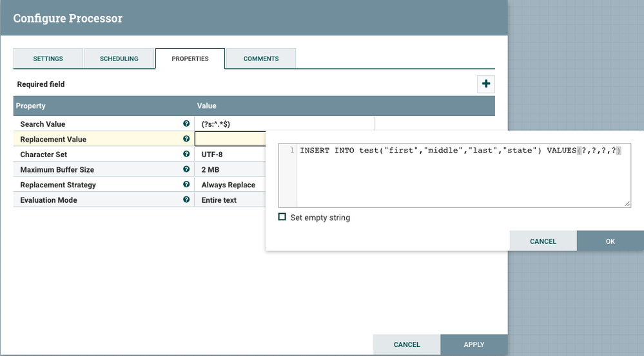Click help icon next to Replacement Strategy
644x356 pixels.
(186, 185)
